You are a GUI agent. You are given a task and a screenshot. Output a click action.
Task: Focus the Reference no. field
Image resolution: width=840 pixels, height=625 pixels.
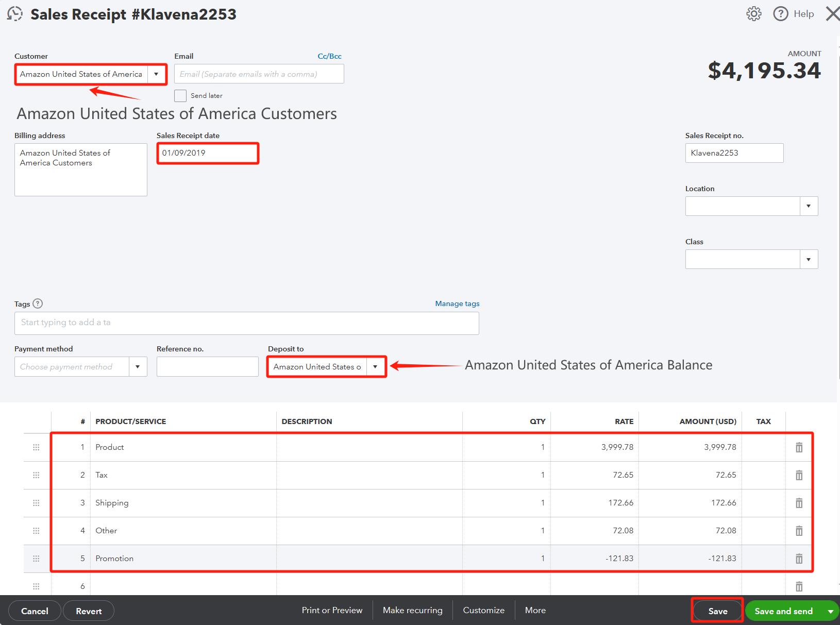[208, 367]
